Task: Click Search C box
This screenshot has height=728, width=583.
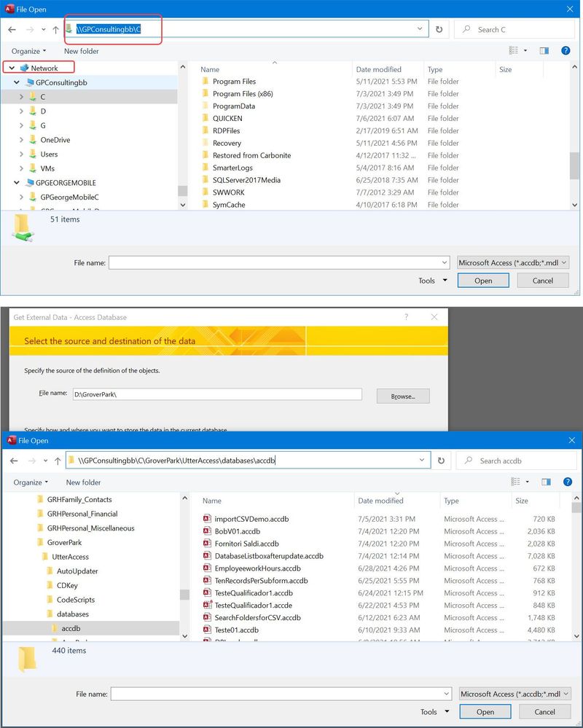Action: (x=514, y=30)
